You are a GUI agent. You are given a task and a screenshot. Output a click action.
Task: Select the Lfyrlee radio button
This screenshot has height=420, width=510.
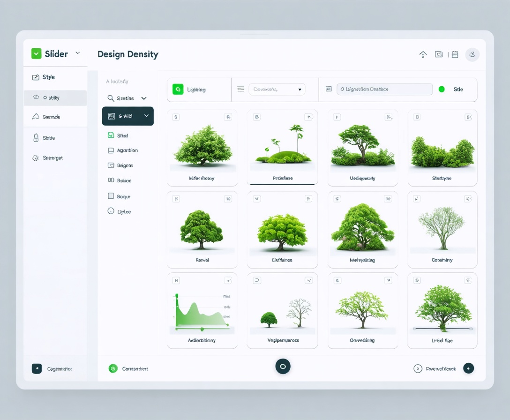111,211
